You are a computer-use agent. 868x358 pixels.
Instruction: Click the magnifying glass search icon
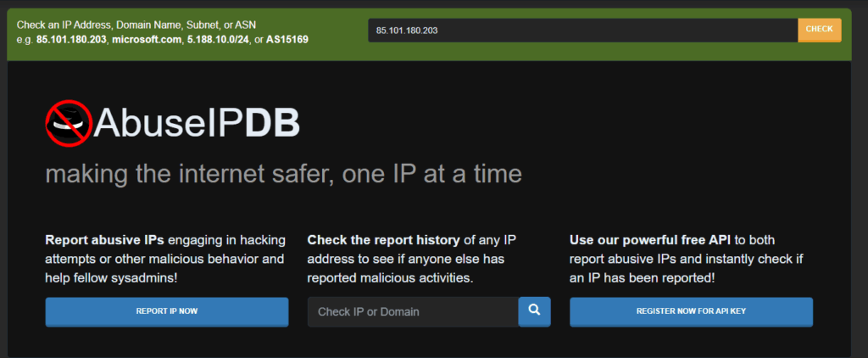pos(534,311)
